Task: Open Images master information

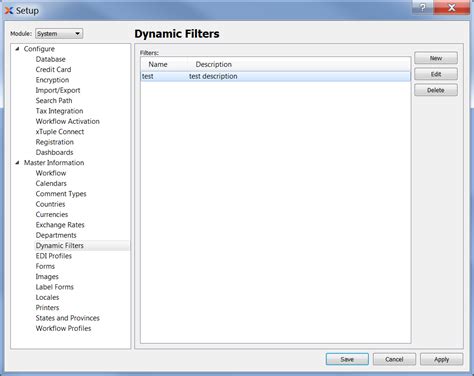Action: coord(47,276)
